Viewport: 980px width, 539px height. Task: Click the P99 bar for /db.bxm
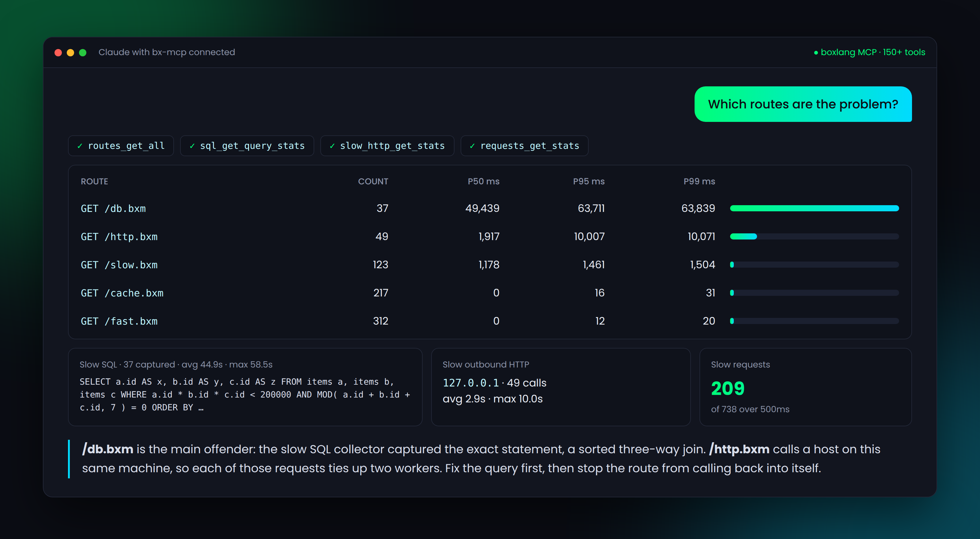click(x=815, y=209)
